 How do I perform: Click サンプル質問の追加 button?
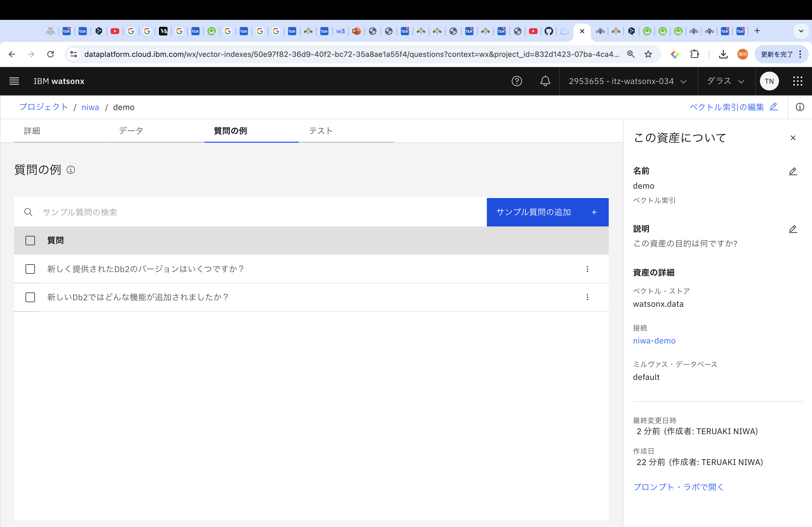547,212
